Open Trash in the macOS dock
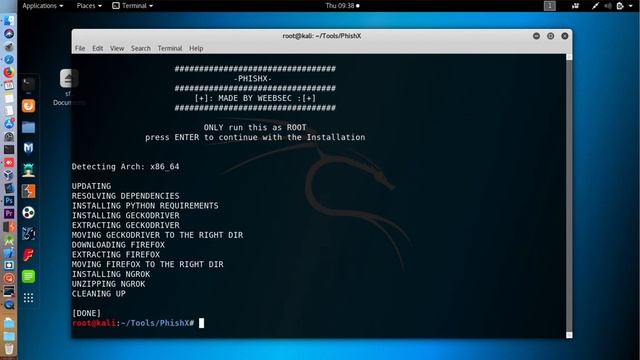The image size is (640, 360). click(x=9, y=349)
